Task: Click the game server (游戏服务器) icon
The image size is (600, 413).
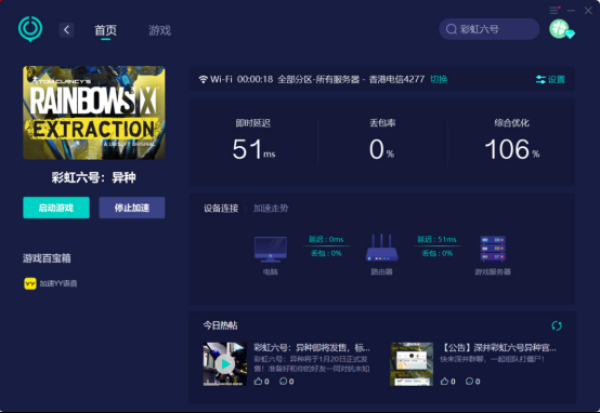Action: (492, 249)
